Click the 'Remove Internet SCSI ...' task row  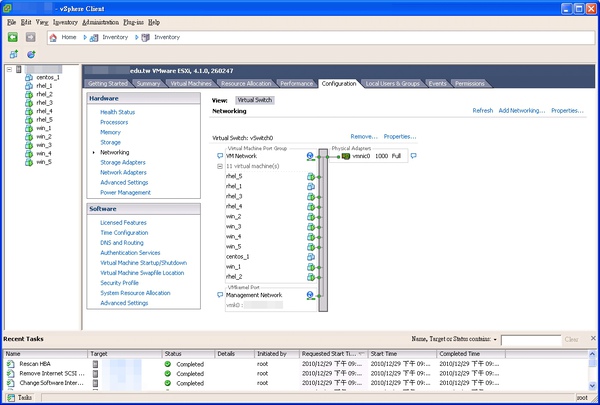297,374
